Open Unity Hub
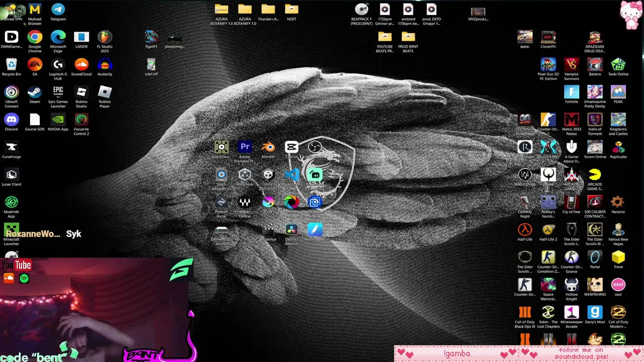 click(245, 174)
